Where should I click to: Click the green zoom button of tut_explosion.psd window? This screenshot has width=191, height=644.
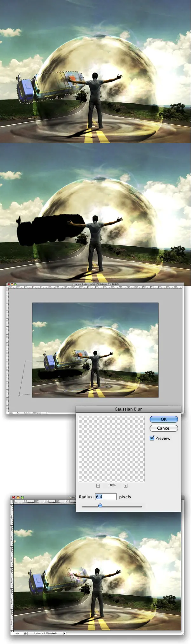click(x=15, y=284)
